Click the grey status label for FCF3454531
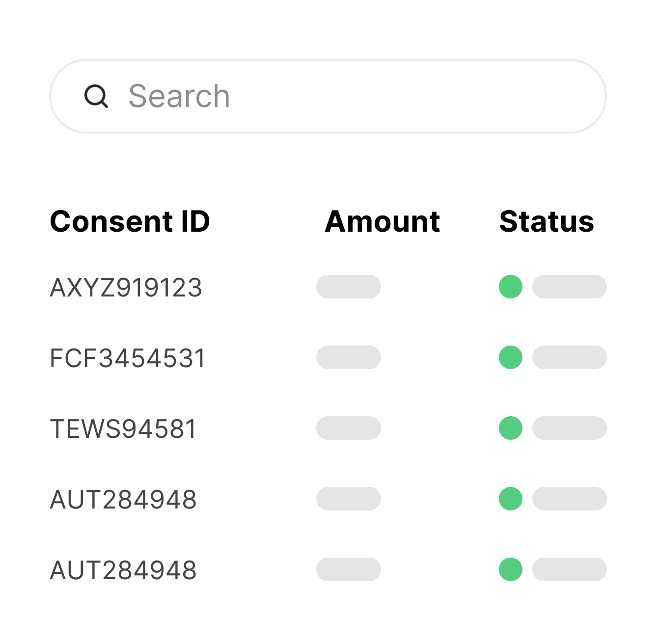The width and height of the screenshot is (656, 644). click(x=570, y=357)
